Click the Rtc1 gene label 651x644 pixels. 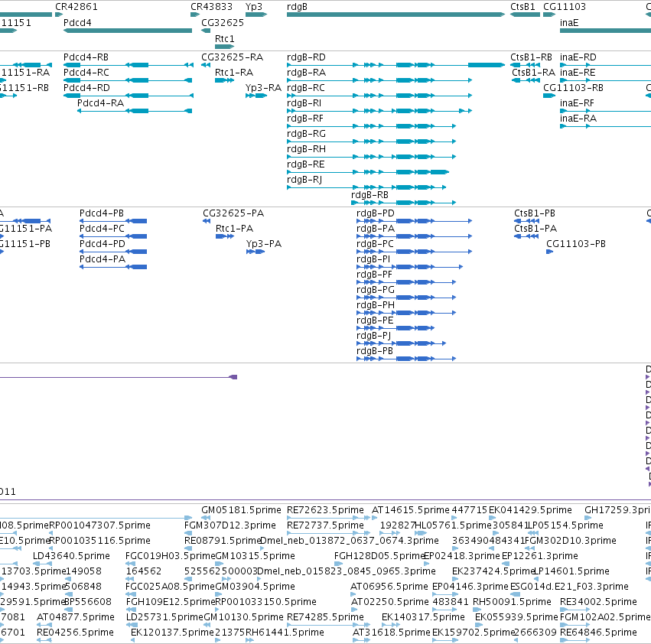225,38
